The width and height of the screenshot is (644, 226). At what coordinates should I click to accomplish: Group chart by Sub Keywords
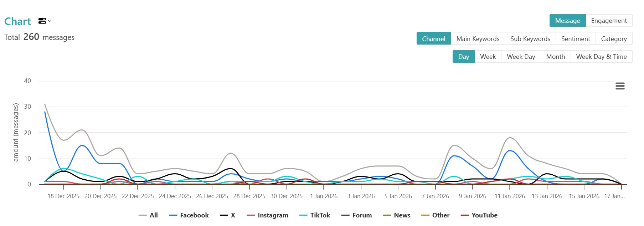[x=530, y=38]
